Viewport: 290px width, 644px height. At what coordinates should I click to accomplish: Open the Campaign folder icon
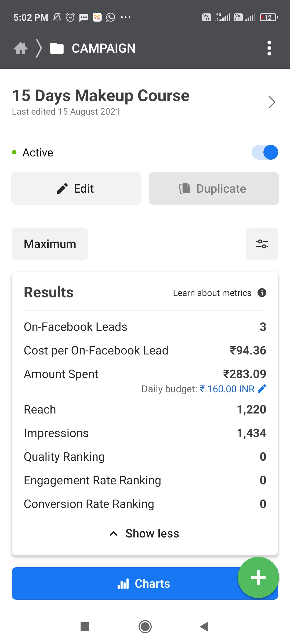57,48
